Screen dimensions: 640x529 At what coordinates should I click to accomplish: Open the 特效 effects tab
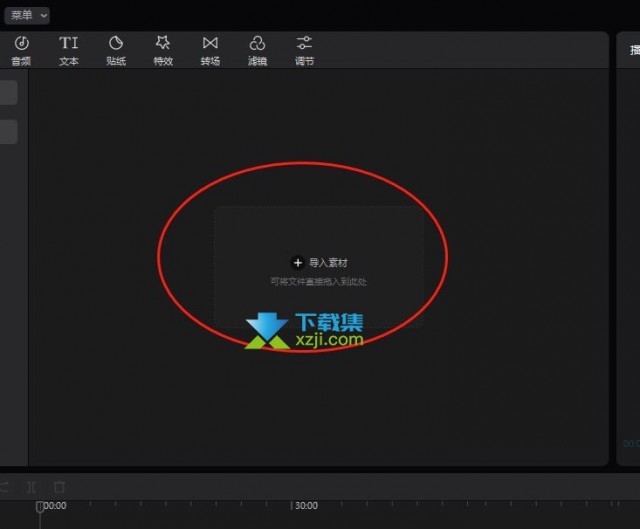pyautogui.click(x=163, y=51)
